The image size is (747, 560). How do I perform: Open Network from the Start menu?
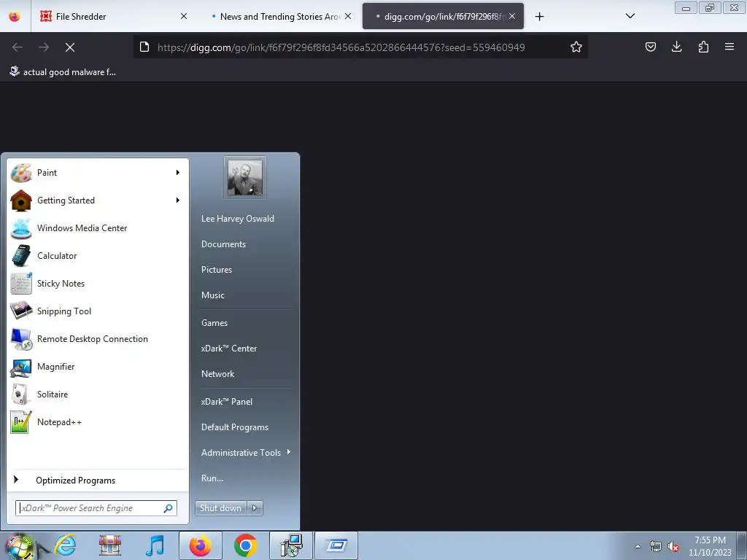click(x=217, y=374)
